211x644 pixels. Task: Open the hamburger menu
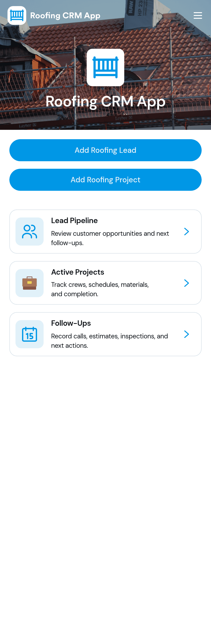click(198, 15)
